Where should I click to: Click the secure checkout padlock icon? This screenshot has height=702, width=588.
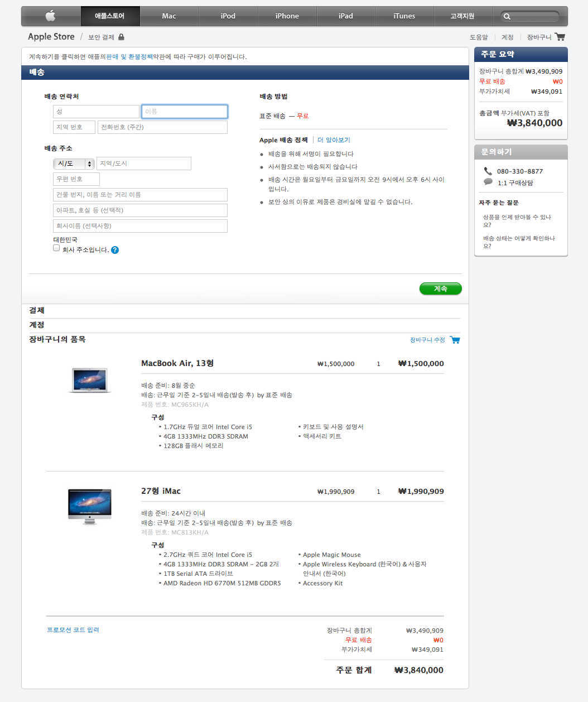[121, 37]
